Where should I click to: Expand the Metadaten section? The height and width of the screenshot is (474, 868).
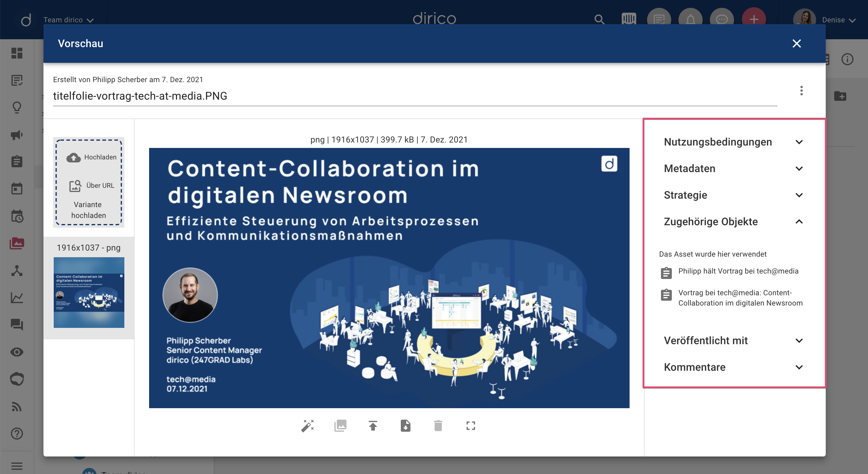(734, 168)
